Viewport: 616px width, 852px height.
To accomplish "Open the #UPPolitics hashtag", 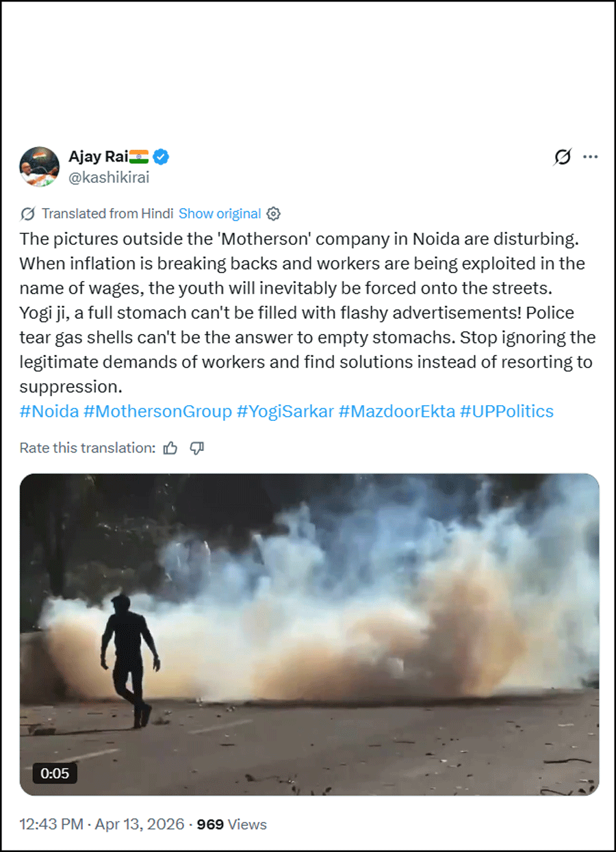I will (x=506, y=411).
